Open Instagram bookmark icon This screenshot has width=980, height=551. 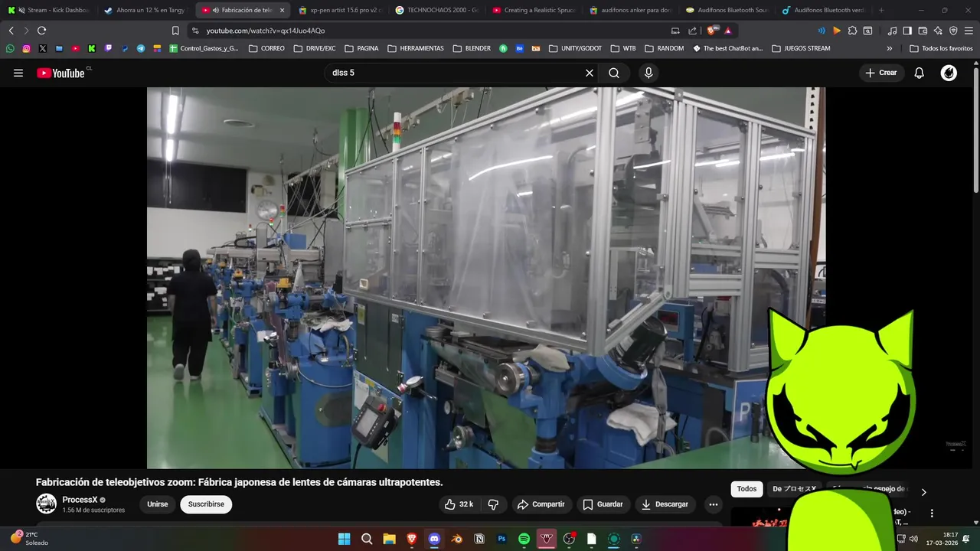26,48
